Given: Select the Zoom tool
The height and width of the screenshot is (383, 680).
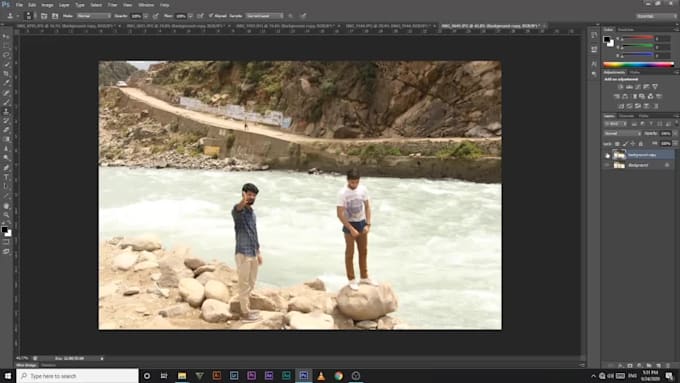Looking at the screenshot, I should [6, 215].
